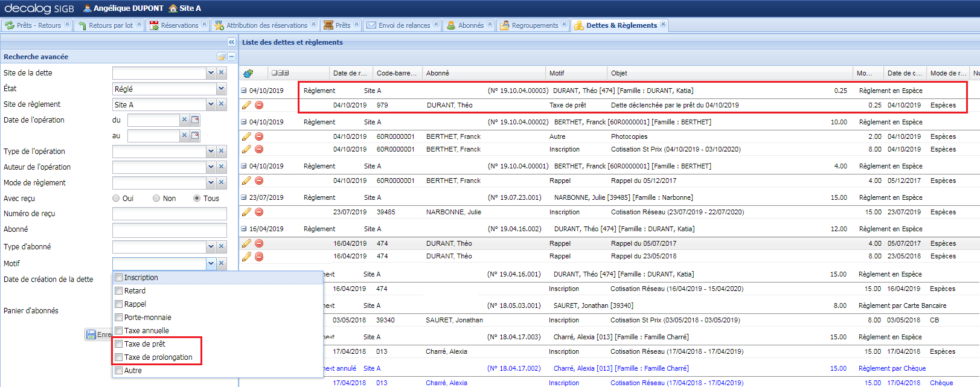Delete the Rappel du 05/07/2017 row

pyautogui.click(x=259, y=243)
